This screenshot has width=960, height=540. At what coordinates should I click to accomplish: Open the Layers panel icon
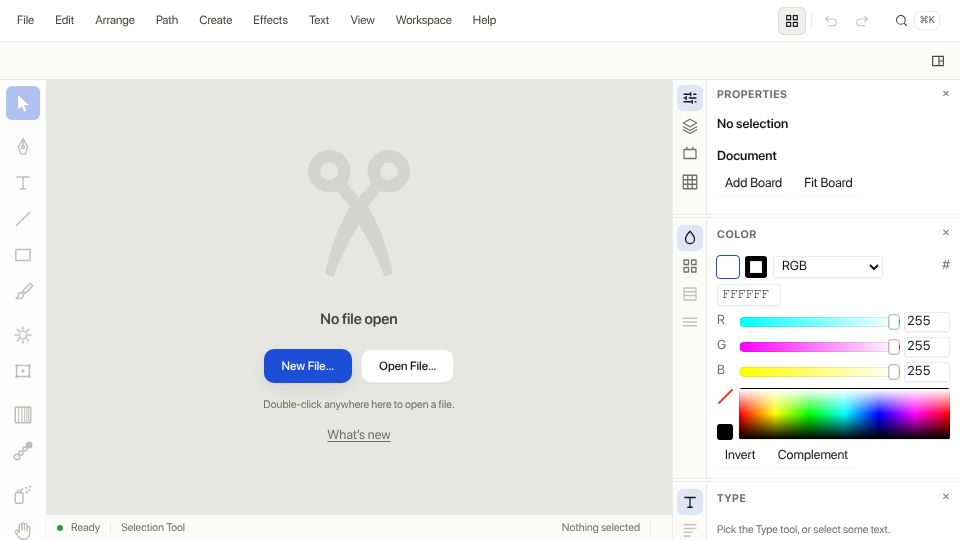(x=690, y=126)
